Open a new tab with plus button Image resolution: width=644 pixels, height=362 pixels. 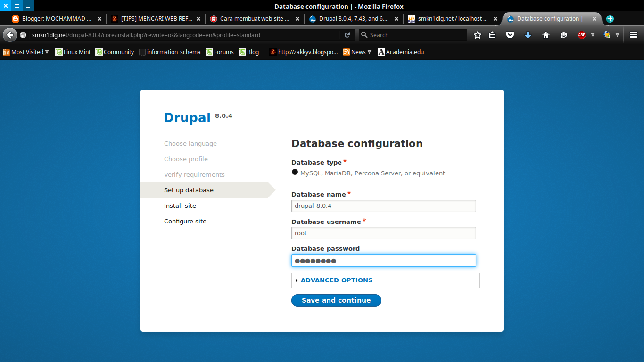(x=610, y=19)
